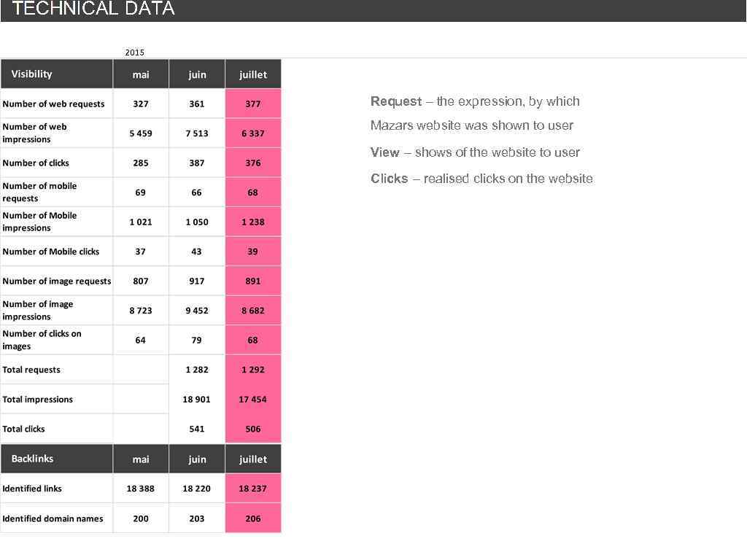Click the 2015 label above the table

(134, 52)
